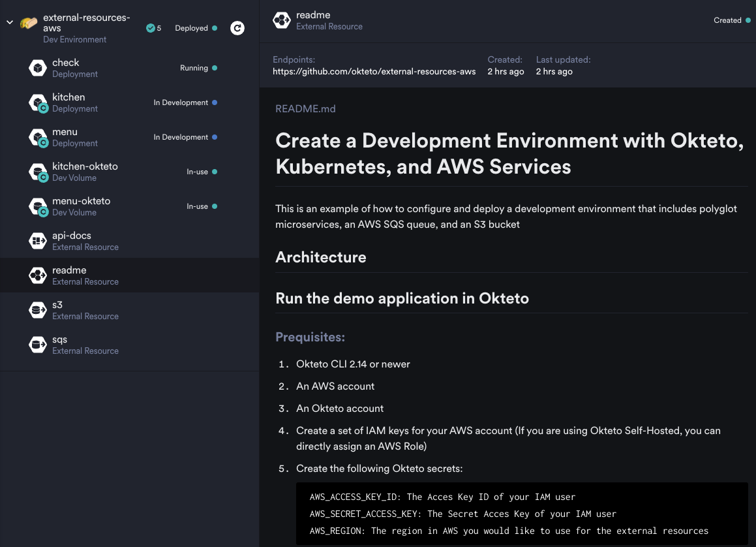Viewport: 756px width, 547px height.
Task: Click the green checkmark count badge
Action: (x=153, y=28)
